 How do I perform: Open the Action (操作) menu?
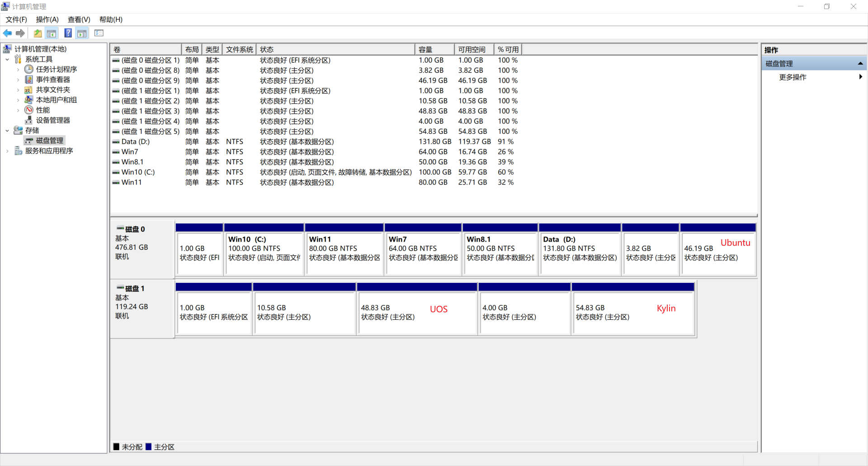pyautogui.click(x=47, y=19)
